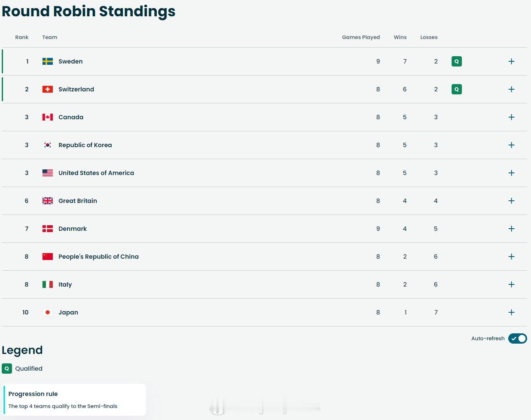The width and height of the screenshot is (531, 420).
Task: Click the Progression rule card
Action: pyautogui.click(x=74, y=400)
